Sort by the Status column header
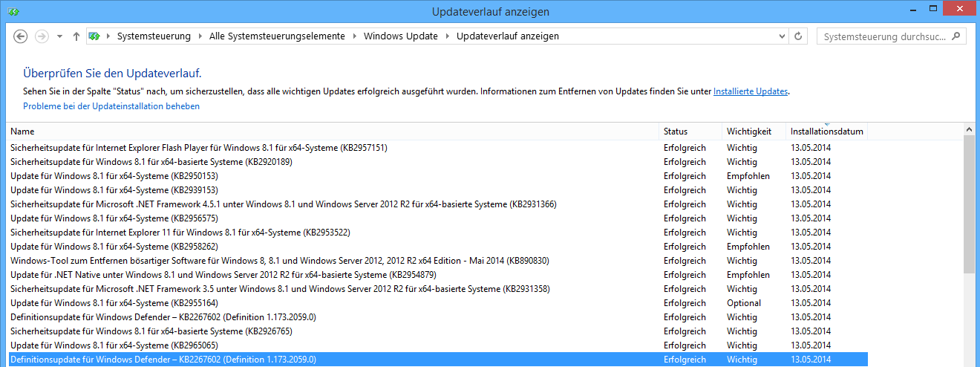This screenshot has height=367, width=980. coord(691,131)
